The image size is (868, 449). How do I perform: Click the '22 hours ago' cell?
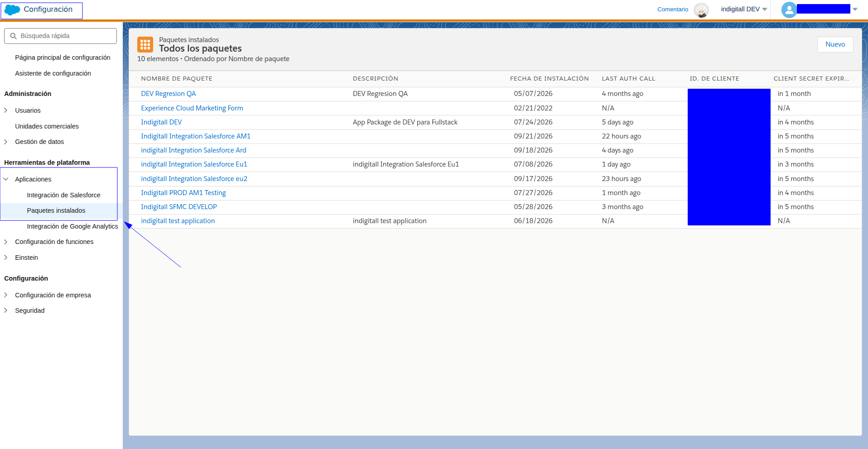click(622, 136)
